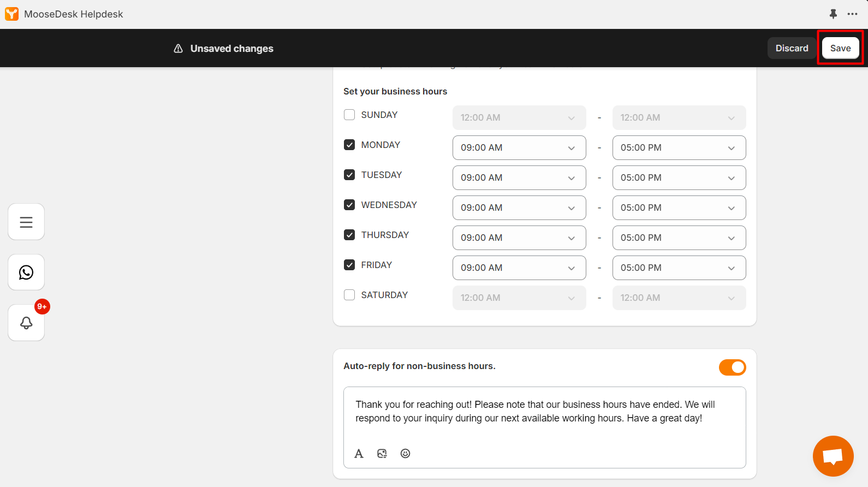868x487 pixels.
Task: Open Monday start time dropdown
Action: coord(519,147)
